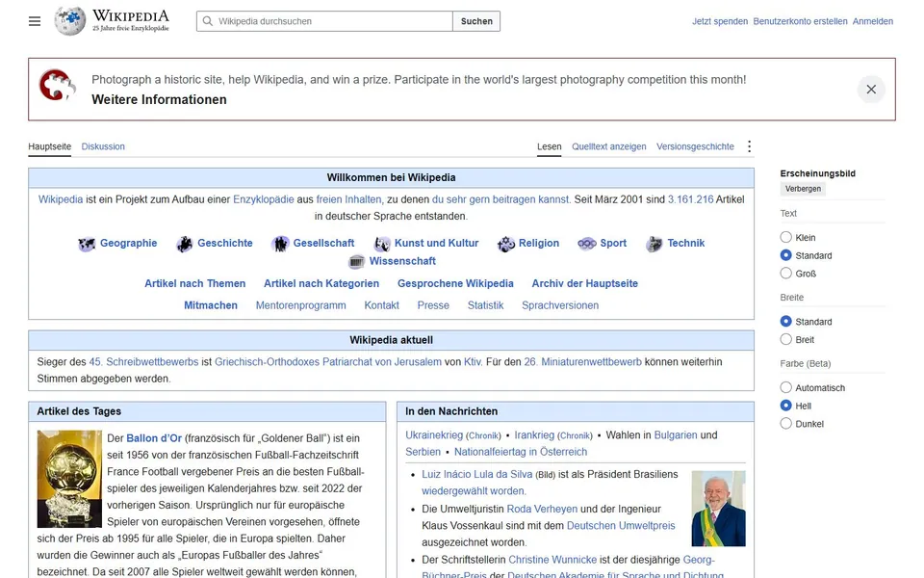Open the Ballon d'Or article link
The height and width of the screenshot is (578, 924).
pyautogui.click(x=154, y=438)
